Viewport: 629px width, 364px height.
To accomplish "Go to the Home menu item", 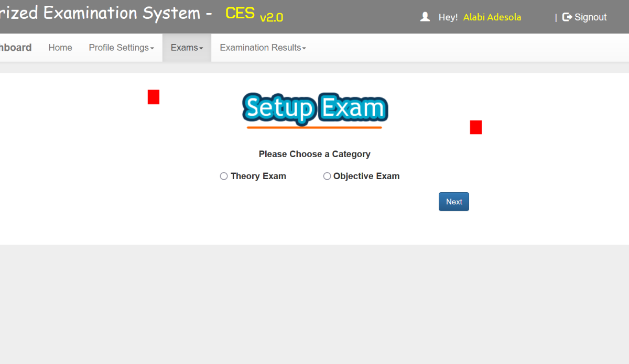I will (x=60, y=48).
